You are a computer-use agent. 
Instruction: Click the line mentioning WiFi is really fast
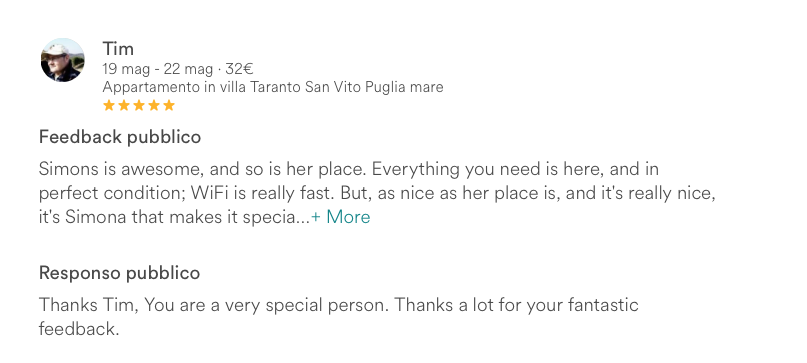click(377, 193)
